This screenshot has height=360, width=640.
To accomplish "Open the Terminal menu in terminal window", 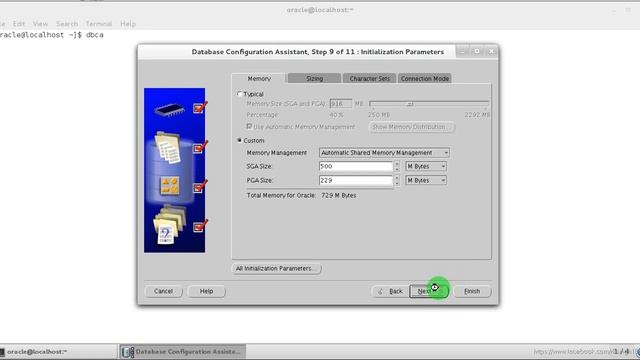I will [x=98, y=24].
